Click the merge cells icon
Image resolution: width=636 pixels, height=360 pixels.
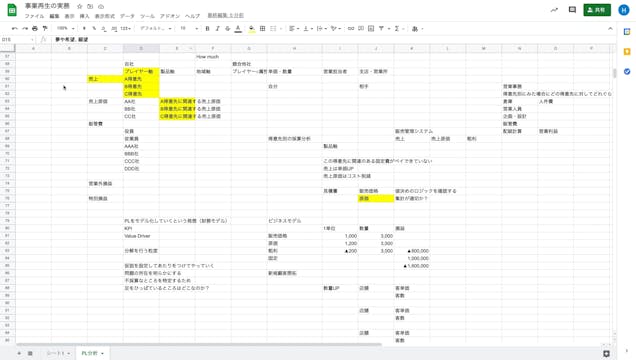coord(273,28)
